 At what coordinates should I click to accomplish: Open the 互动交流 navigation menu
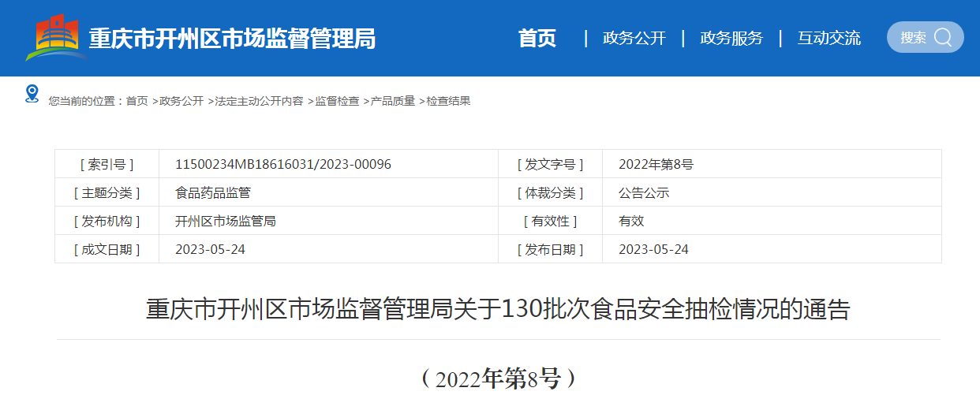(x=829, y=38)
